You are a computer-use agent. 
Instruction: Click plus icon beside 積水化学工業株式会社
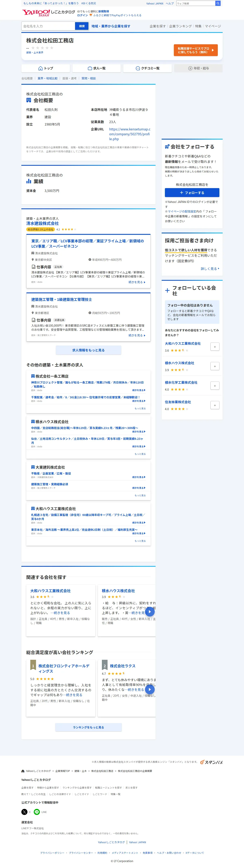pyautogui.click(x=215, y=386)
